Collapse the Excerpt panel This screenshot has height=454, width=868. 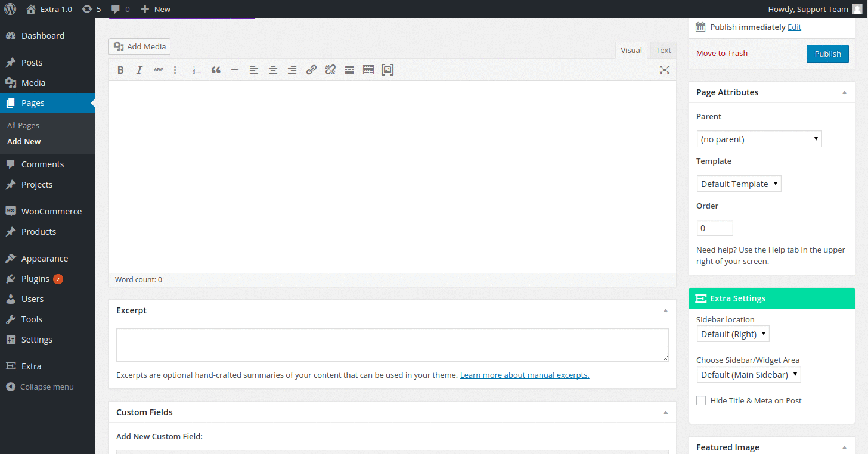point(665,310)
